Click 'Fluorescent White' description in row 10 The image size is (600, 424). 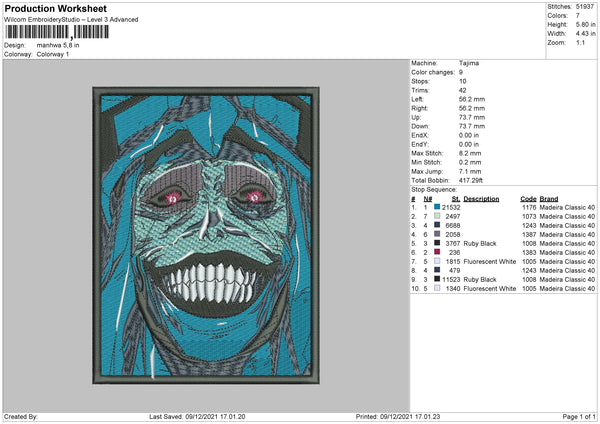pyautogui.click(x=490, y=289)
